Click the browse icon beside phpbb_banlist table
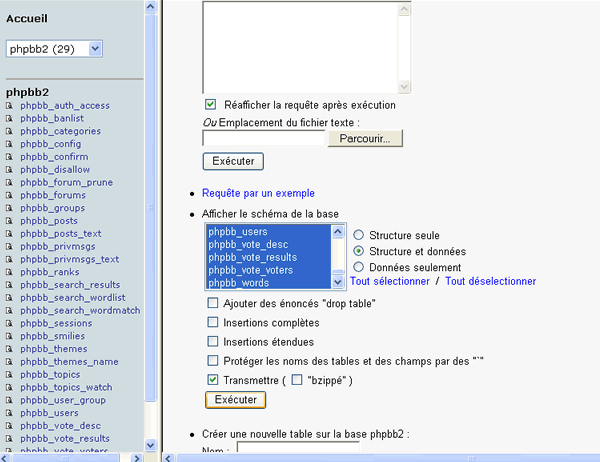Viewport: 600px width, 462px height. 9,118
